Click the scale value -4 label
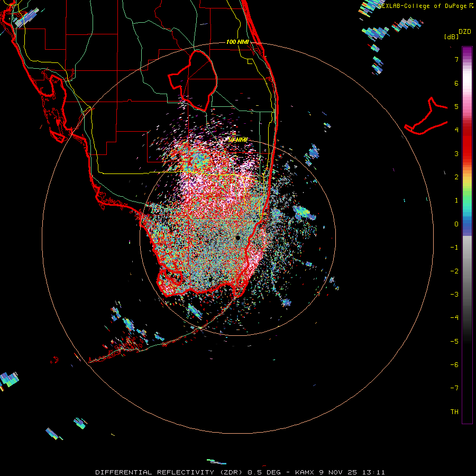This screenshot has height=476, width=476. point(454,318)
